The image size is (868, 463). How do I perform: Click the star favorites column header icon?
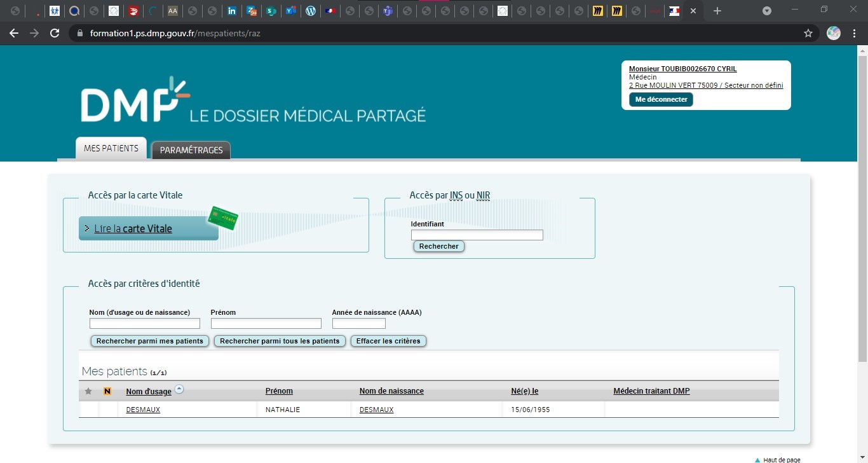(x=88, y=390)
